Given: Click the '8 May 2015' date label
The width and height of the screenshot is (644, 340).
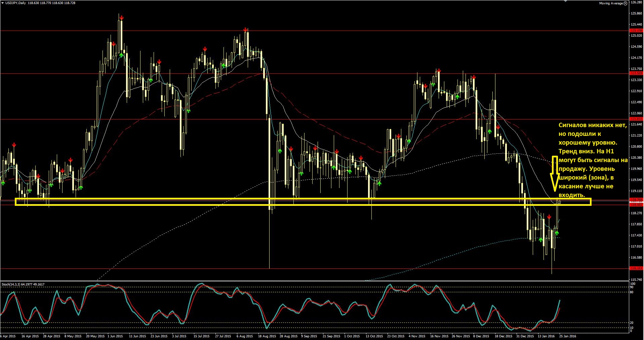Looking at the screenshot, I should click(x=73, y=336).
